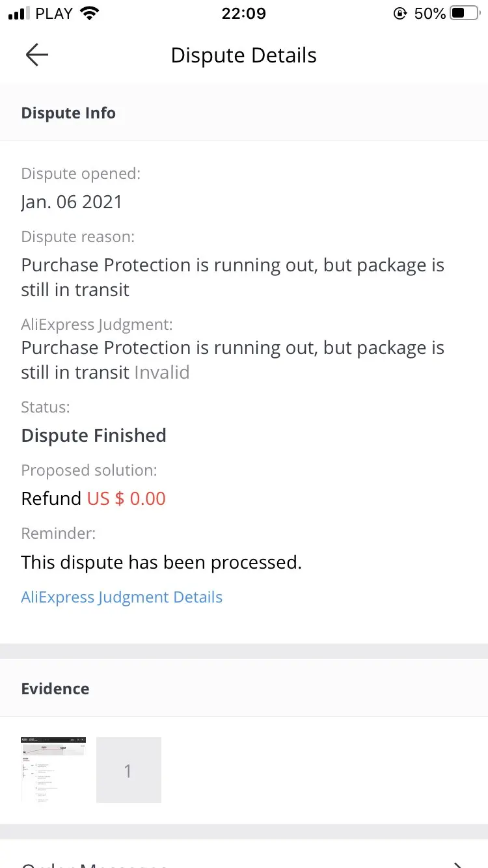Image resolution: width=488 pixels, height=868 pixels.
Task: Open the AliExpress Judgment Details link
Action: (x=122, y=597)
